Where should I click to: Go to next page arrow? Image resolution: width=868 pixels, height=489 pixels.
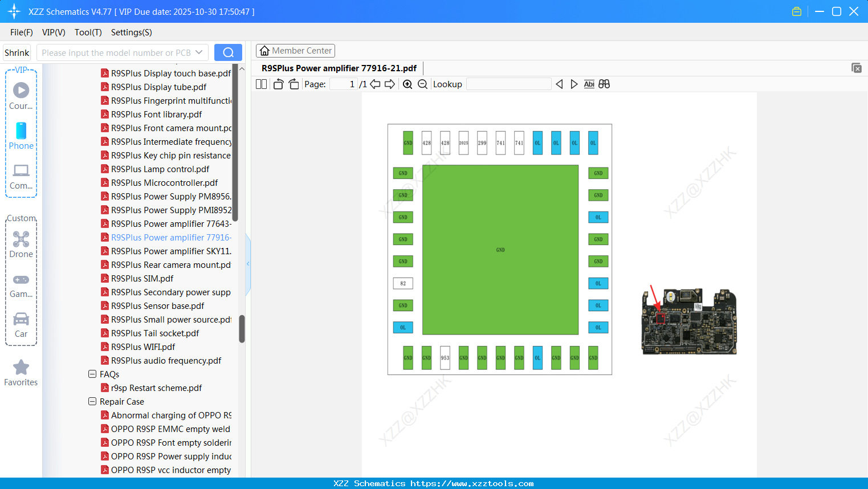[x=390, y=84]
